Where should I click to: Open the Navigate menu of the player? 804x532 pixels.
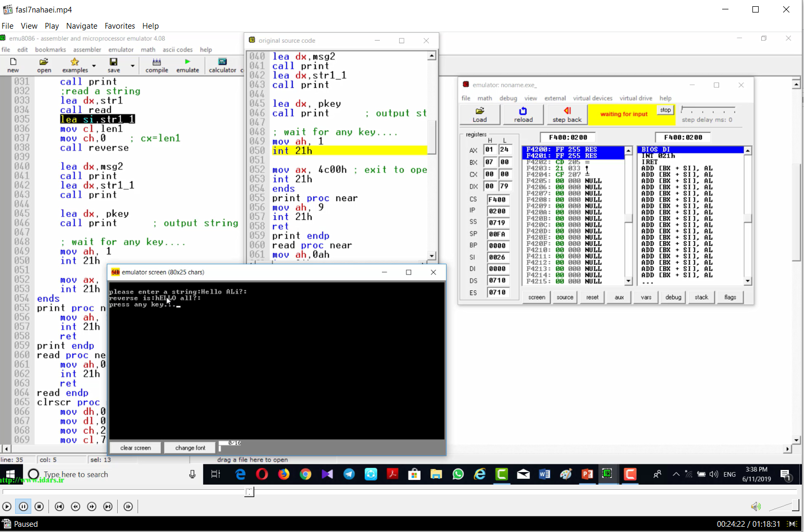pos(82,26)
